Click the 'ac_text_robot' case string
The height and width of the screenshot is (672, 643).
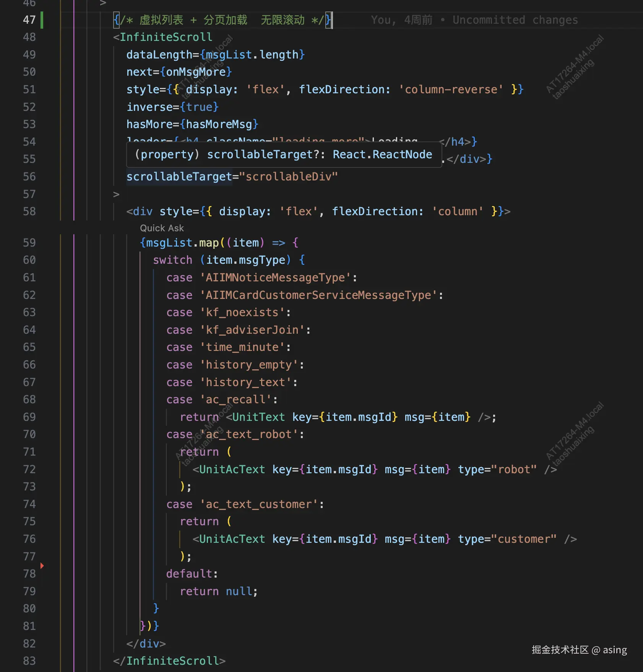pos(249,434)
